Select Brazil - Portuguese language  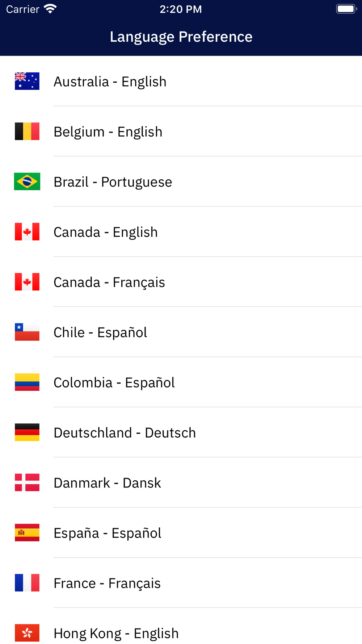(x=181, y=181)
